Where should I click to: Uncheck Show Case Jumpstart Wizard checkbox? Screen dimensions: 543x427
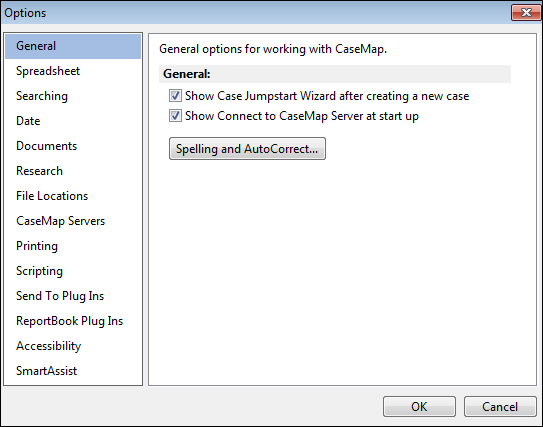[x=175, y=96]
